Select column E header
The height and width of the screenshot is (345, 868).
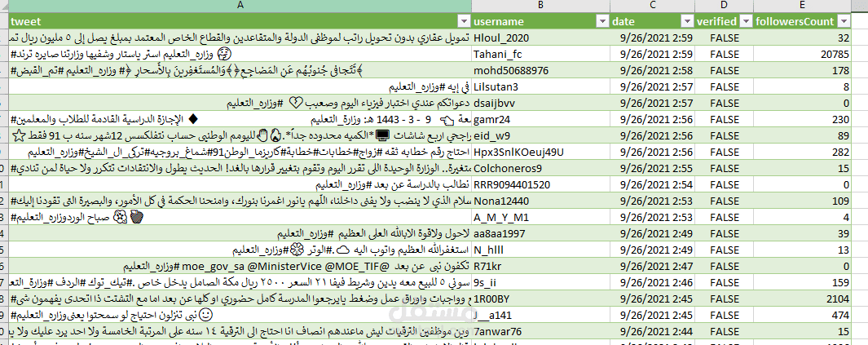[x=802, y=5]
